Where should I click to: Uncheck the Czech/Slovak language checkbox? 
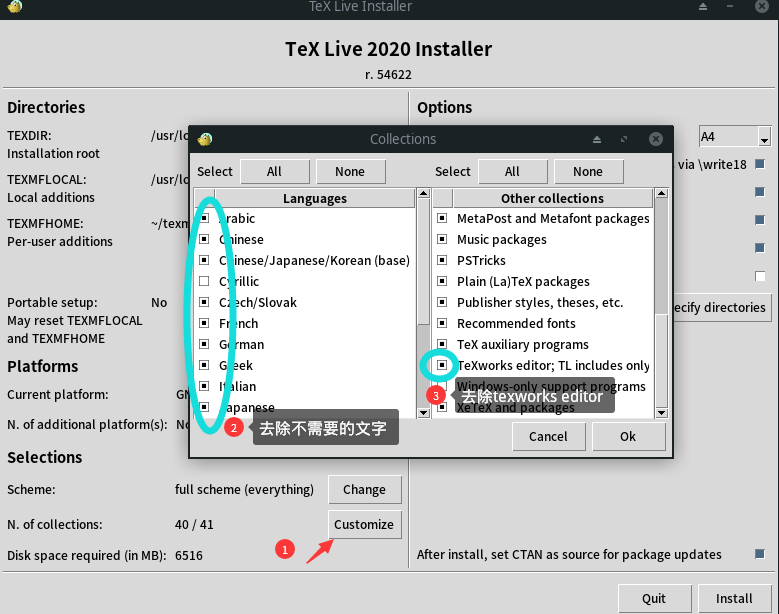204,302
